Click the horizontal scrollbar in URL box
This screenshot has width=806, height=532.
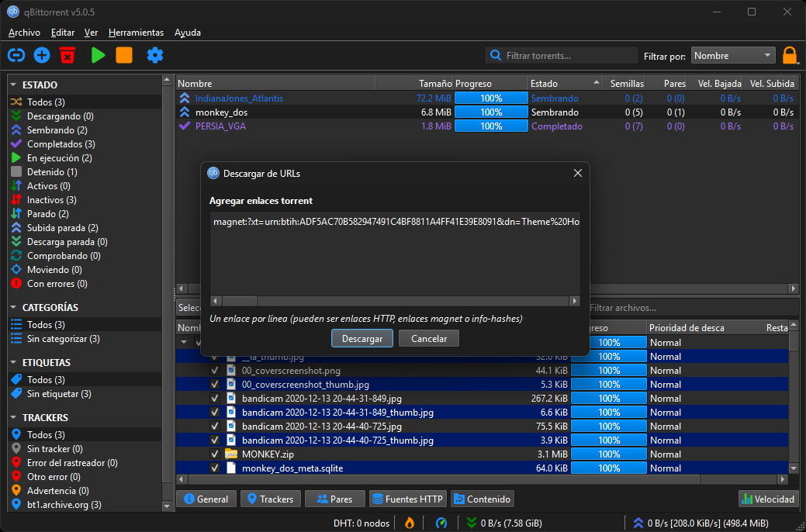[x=394, y=301]
